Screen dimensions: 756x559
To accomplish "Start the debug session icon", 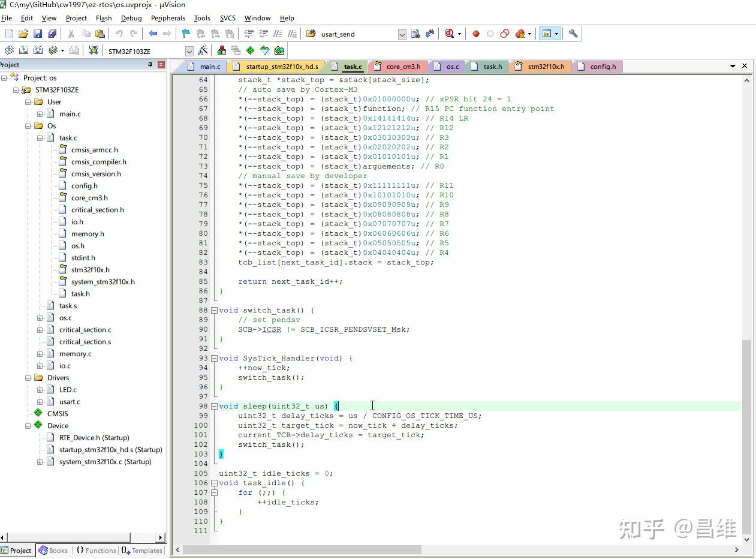I will click(x=450, y=34).
